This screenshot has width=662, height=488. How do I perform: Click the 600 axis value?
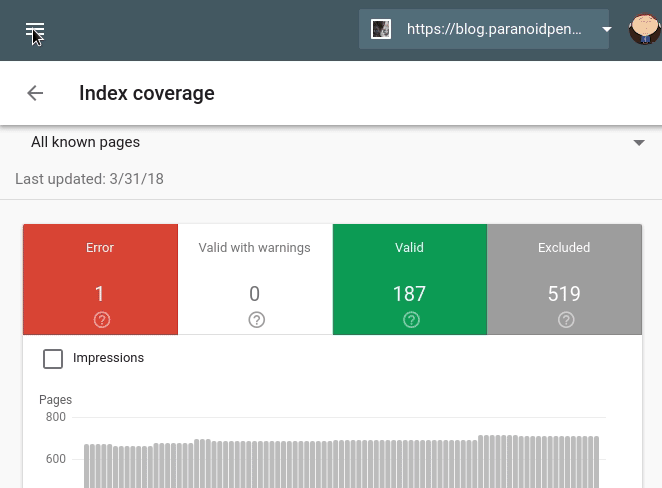[56, 459]
